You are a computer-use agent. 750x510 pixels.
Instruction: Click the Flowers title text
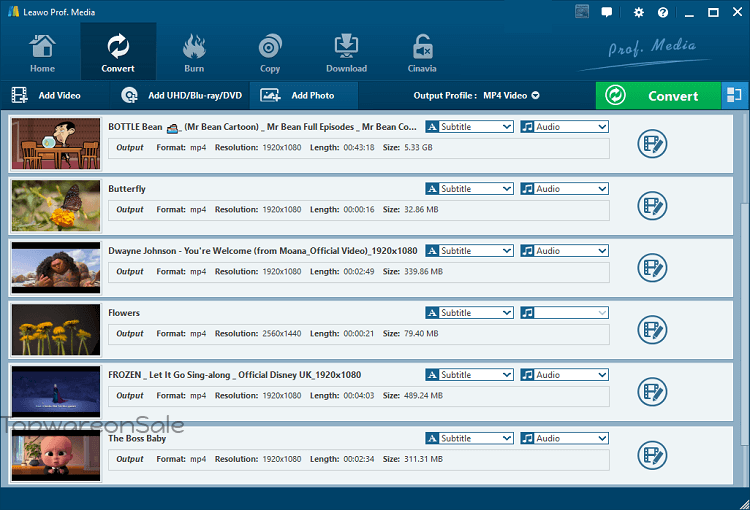124,313
